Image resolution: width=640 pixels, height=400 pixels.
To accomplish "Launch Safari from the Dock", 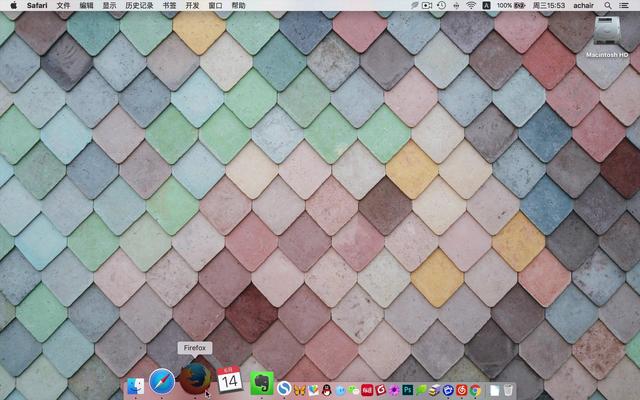I will coord(162,381).
